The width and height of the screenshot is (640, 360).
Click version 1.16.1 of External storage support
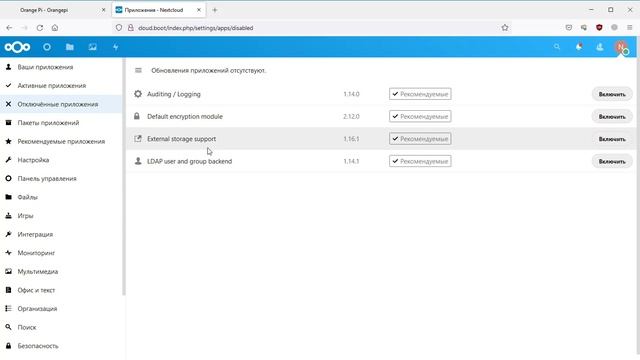click(351, 139)
